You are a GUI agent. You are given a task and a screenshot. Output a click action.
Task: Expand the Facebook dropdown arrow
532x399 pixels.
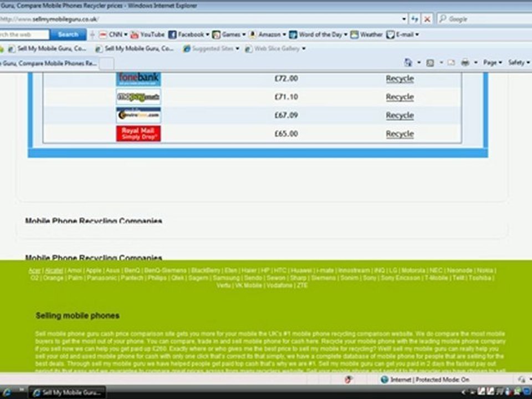[207, 34]
